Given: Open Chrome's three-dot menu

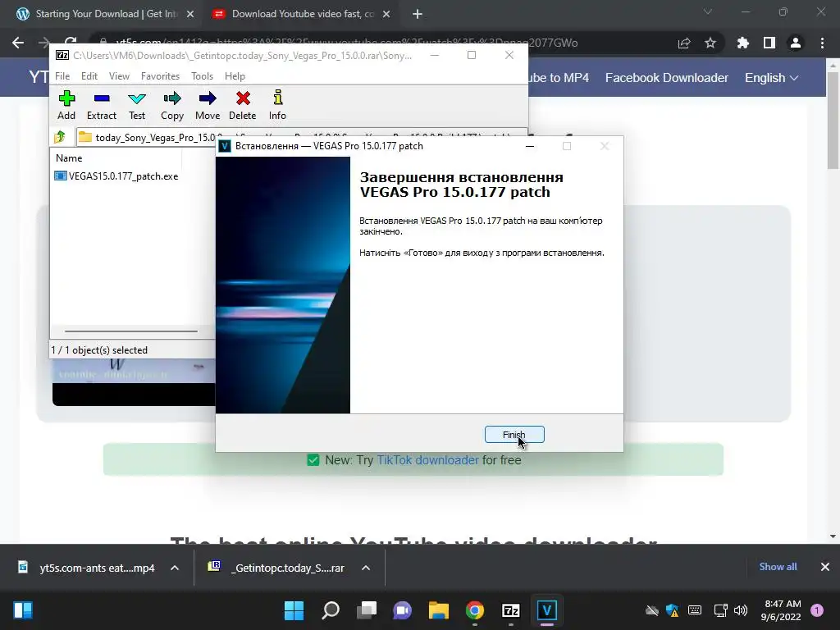Looking at the screenshot, I should point(822,43).
